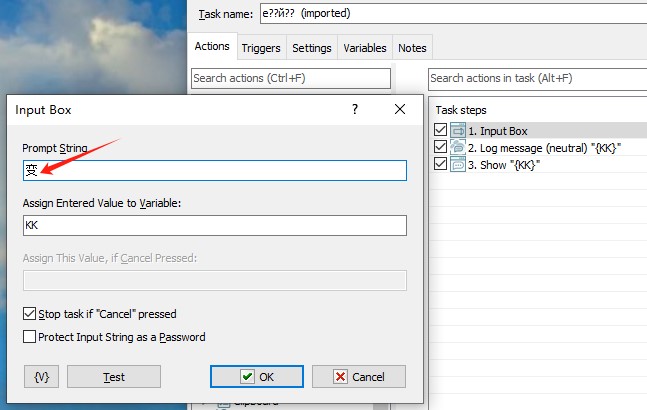The width and height of the screenshot is (647, 410).
Task: Confirm the dialog with OK
Action: point(256,377)
